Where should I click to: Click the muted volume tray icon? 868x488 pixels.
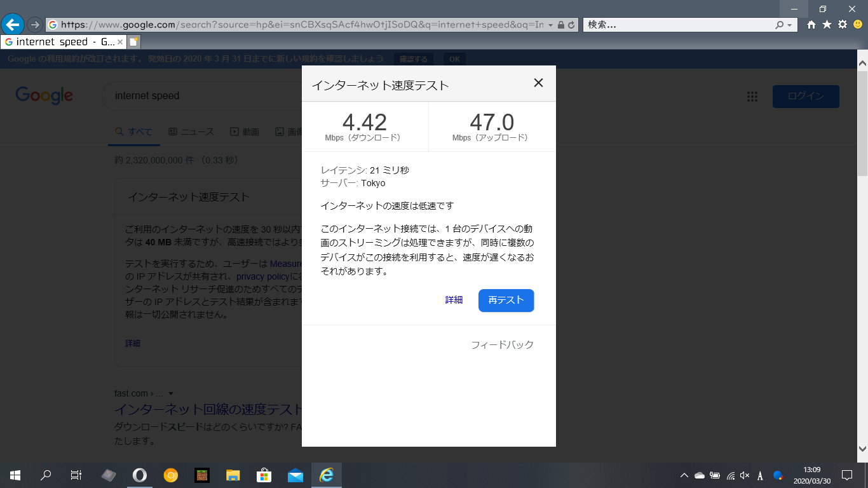tap(745, 475)
